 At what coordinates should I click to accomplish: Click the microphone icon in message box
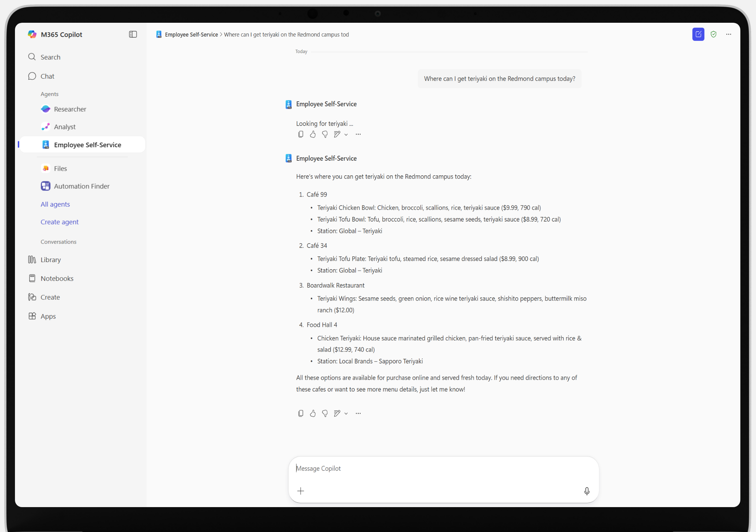coord(587,491)
